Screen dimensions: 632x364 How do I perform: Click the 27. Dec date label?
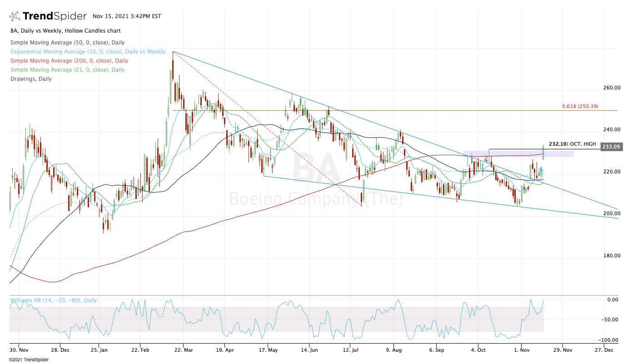point(604,350)
